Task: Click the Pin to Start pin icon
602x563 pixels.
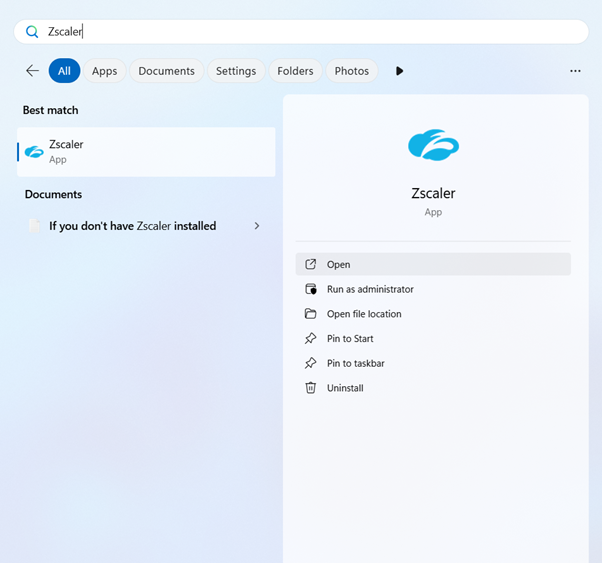Action: pyautogui.click(x=310, y=338)
